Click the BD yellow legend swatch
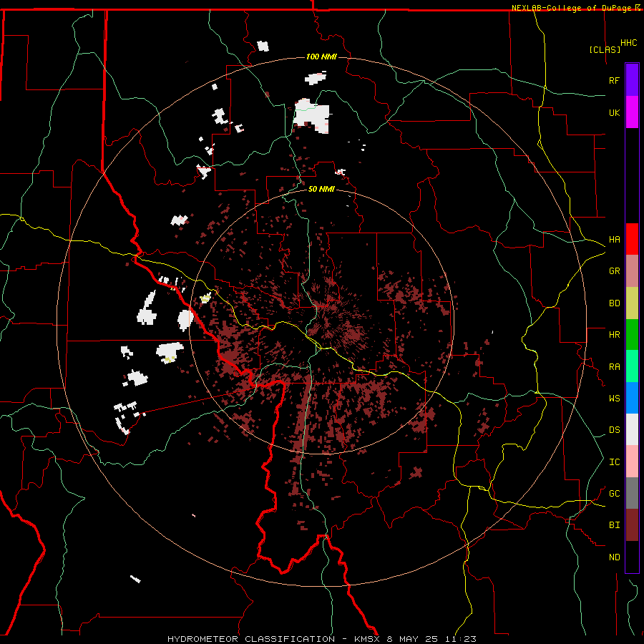This screenshot has height=644, width=644. [632, 303]
